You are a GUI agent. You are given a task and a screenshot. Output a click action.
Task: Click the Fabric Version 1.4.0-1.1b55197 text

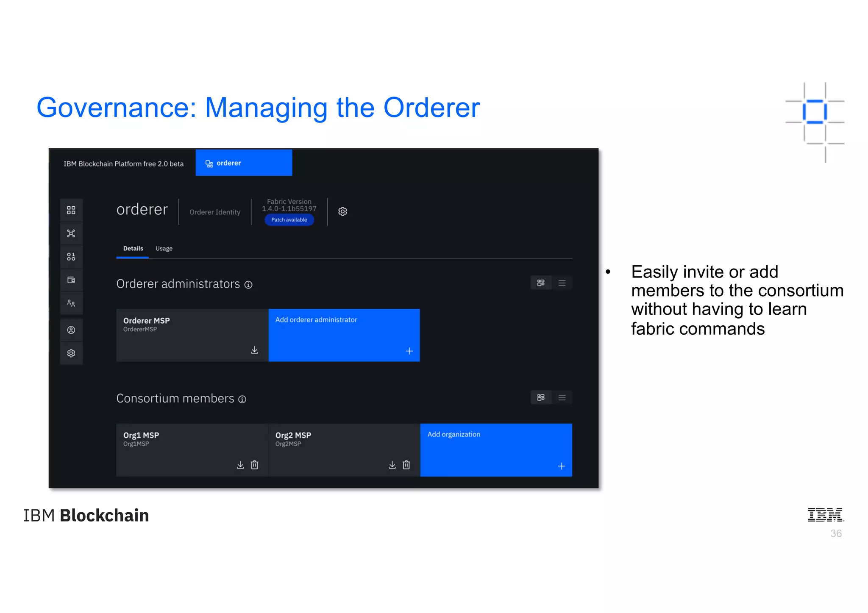click(x=289, y=205)
